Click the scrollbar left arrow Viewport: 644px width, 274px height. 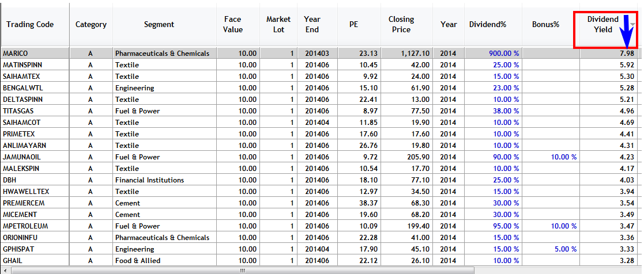tap(5, 271)
